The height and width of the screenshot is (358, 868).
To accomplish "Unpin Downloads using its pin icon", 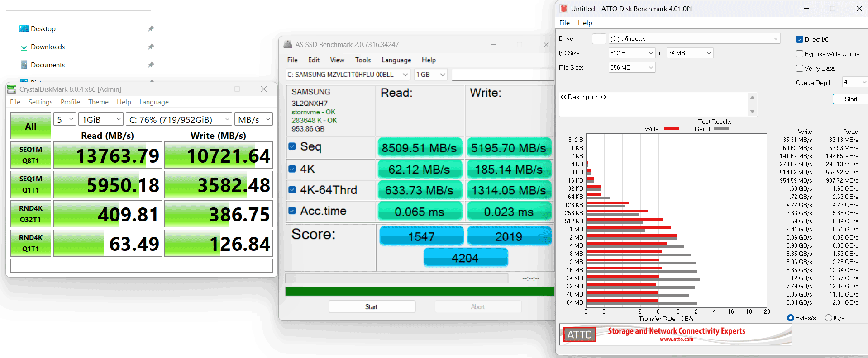I will pyautogui.click(x=151, y=47).
